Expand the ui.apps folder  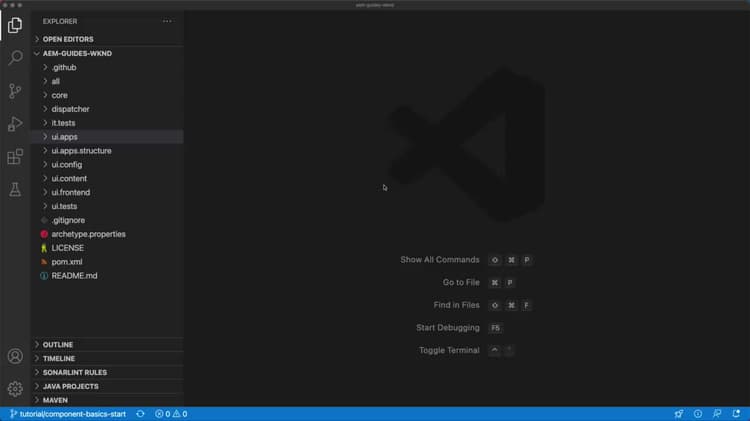(x=107, y=137)
